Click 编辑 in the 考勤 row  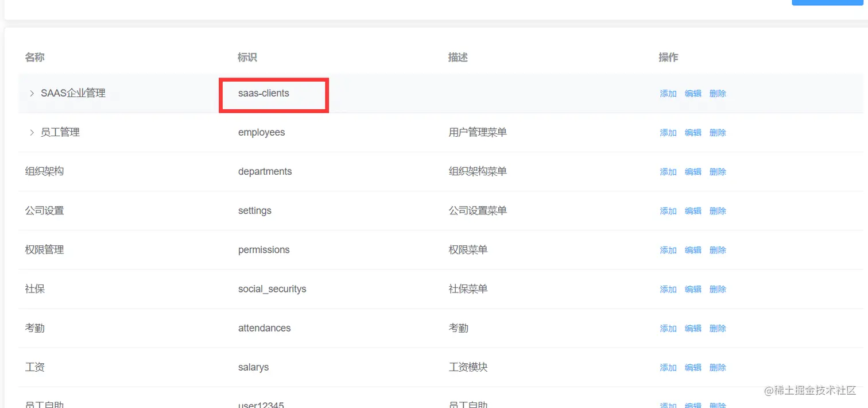tap(693, 328)
